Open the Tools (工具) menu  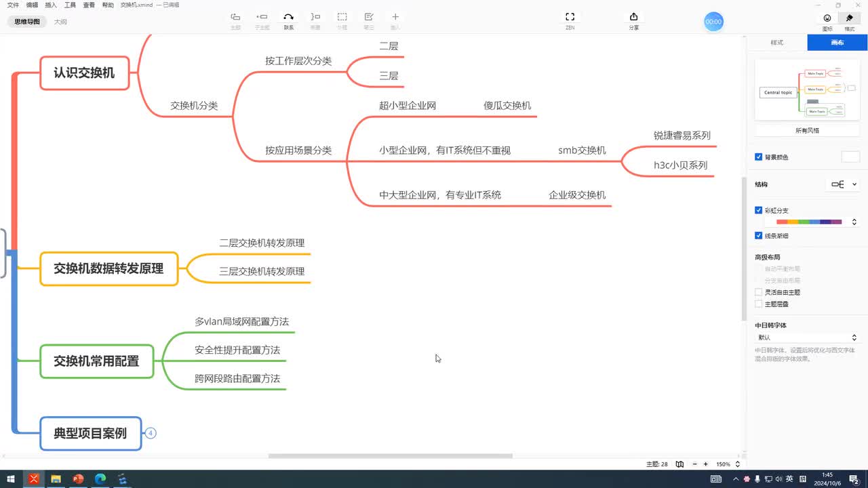coord(70,5)
